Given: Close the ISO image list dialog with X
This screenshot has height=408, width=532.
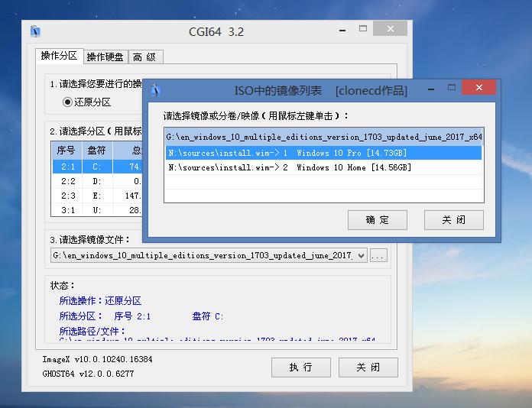Looking at the screenshot, I should [478, 88].
